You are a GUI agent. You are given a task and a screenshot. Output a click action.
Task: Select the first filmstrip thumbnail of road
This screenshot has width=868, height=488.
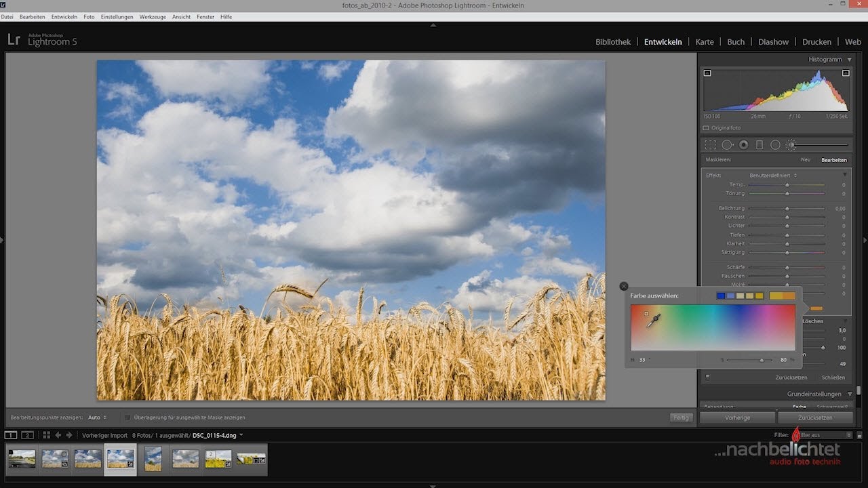22,460
